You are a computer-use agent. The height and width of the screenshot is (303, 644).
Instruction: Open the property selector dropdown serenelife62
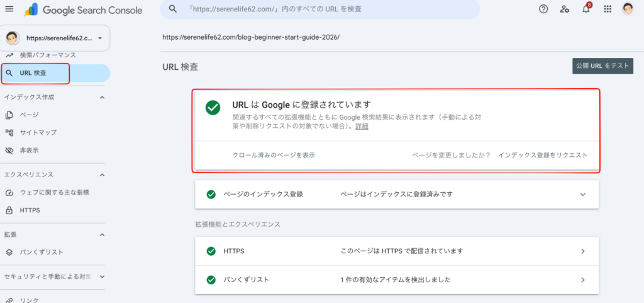click(55, 38)
